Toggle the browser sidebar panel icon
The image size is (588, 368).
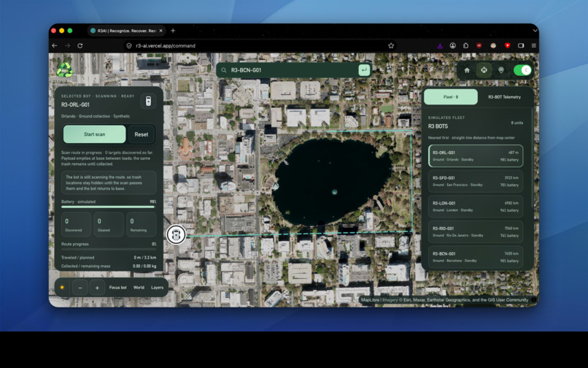pos(521,46)
